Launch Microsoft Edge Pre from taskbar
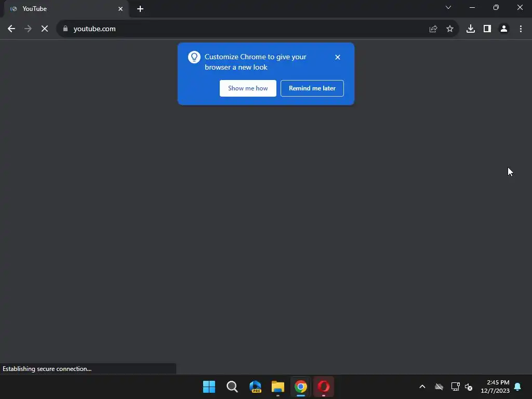 coord(255,387)
